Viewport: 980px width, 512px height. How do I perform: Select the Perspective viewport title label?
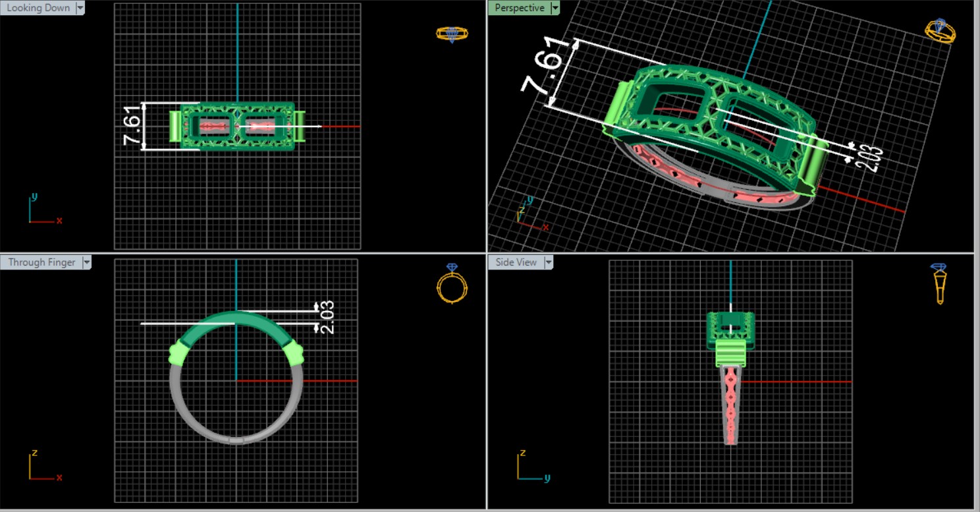[x=519, y=8]
